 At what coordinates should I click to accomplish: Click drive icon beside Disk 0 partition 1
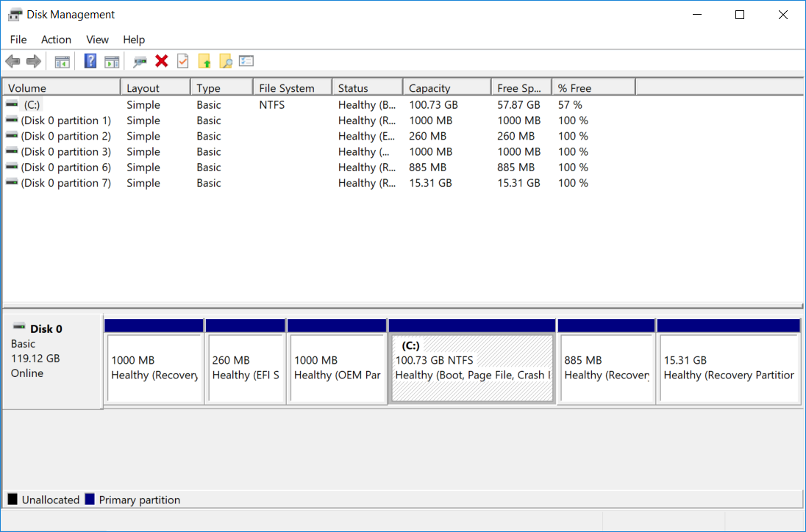point(12,121)
